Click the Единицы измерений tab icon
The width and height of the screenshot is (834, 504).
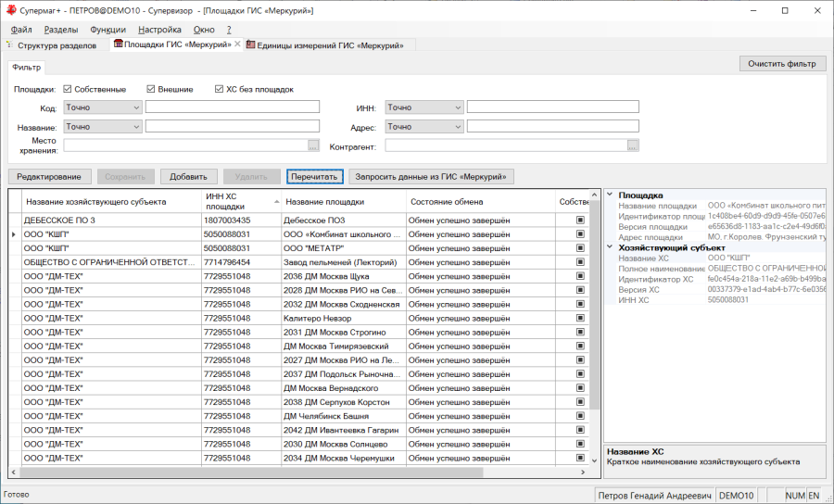point(250,44)
